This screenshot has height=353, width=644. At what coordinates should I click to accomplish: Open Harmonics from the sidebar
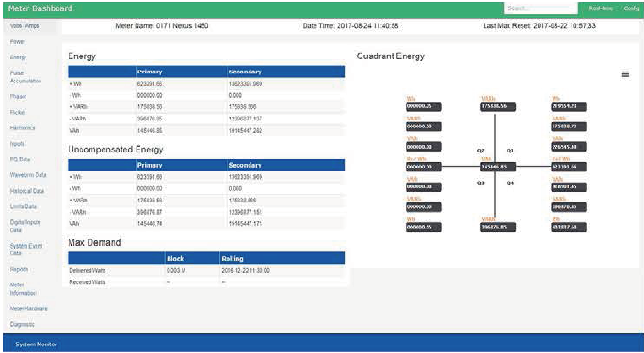[23, 128]
